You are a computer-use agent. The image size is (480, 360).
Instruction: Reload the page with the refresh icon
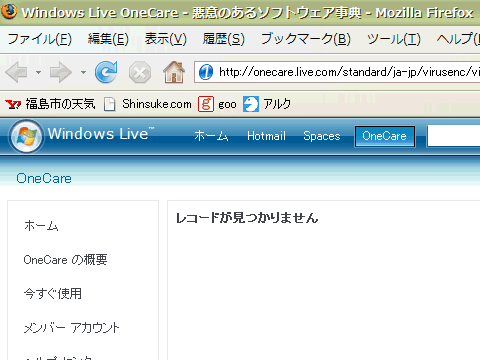point(106,72)
